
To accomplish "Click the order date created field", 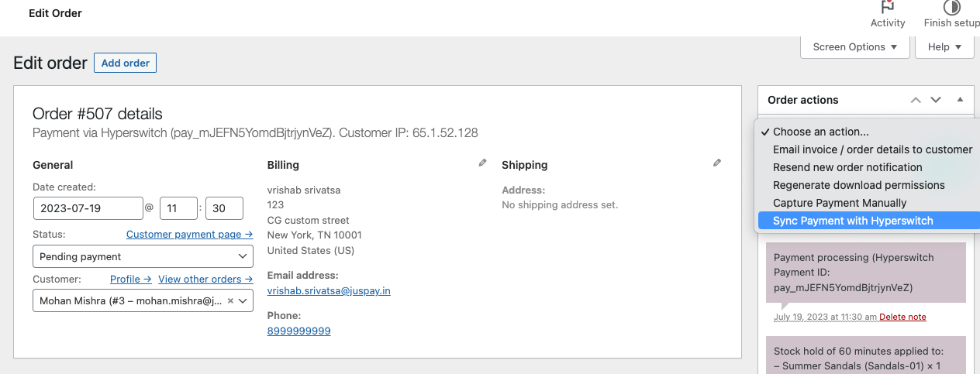I will 88,208.
